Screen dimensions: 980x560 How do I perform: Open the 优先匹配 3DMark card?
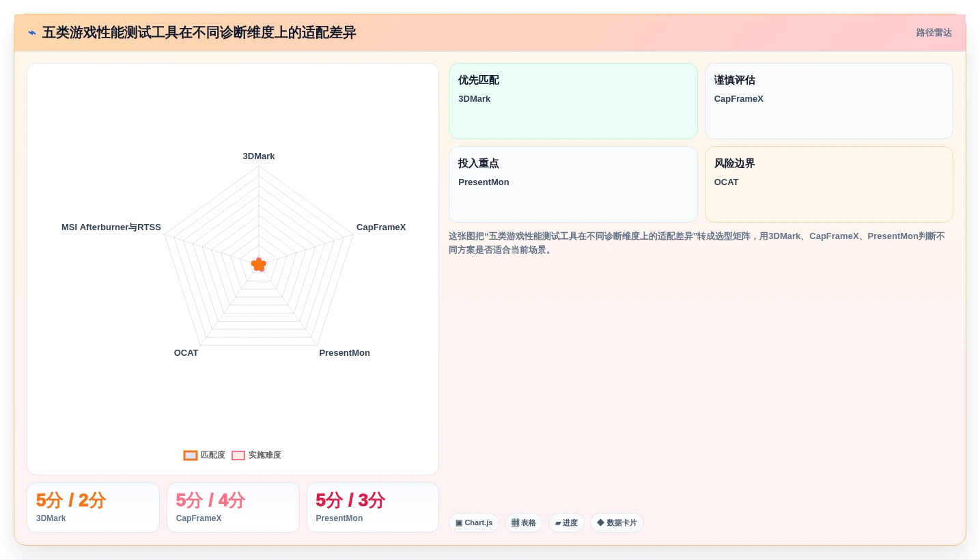pos(573,101)
